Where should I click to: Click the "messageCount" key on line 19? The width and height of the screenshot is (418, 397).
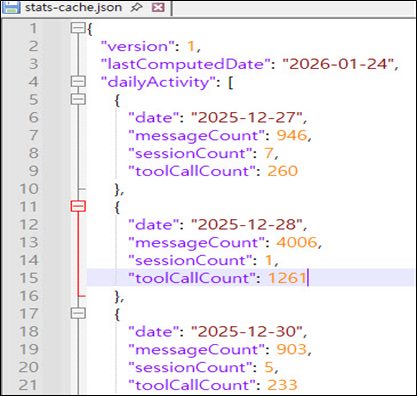[x=197, y=350]
